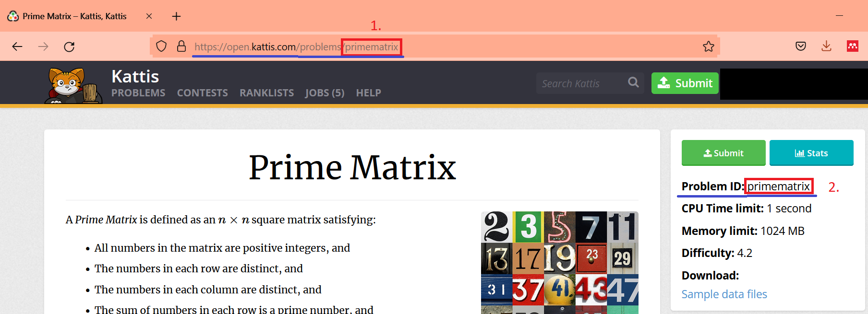
Task: Click the red extension icon in toolbar
Action: coord(853,46)
